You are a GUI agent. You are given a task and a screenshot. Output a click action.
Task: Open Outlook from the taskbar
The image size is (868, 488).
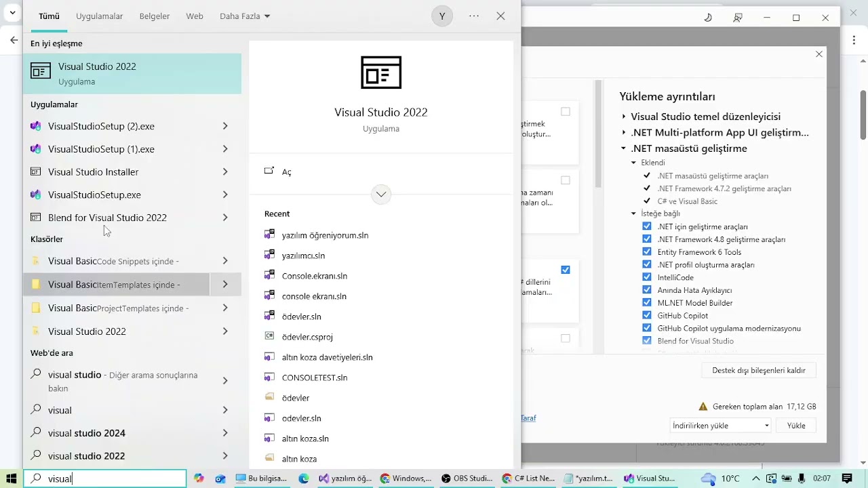(x=220, y=479)
